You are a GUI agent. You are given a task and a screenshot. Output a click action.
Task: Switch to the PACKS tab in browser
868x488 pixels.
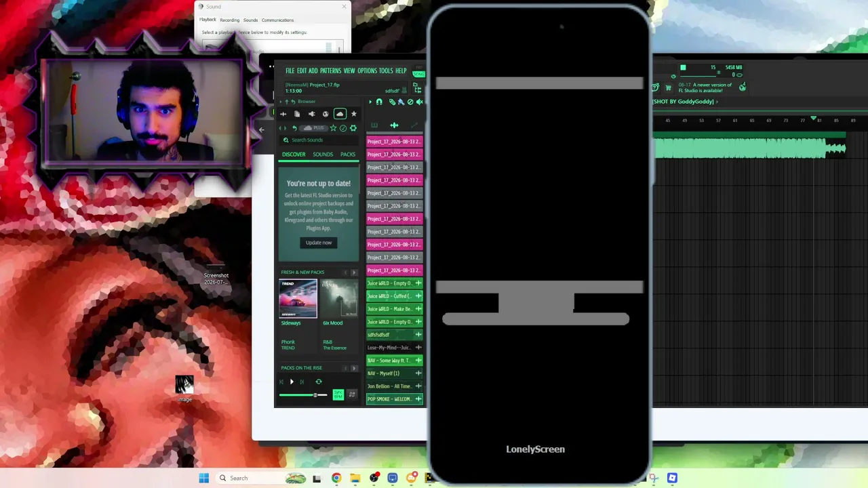348,155
